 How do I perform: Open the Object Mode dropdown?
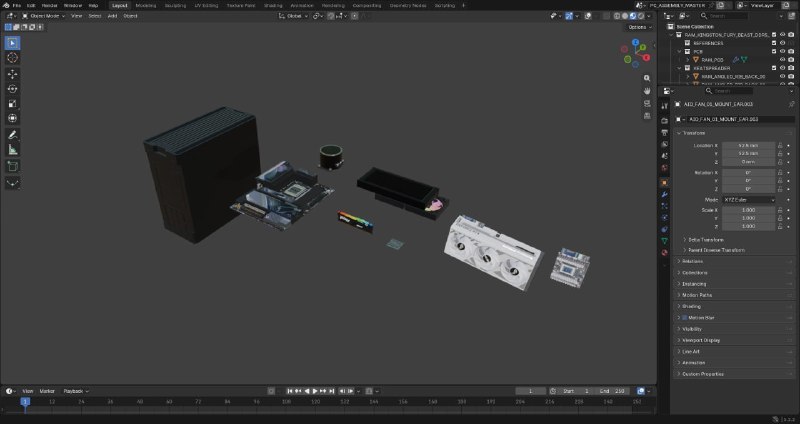click(x=44, y=16)
